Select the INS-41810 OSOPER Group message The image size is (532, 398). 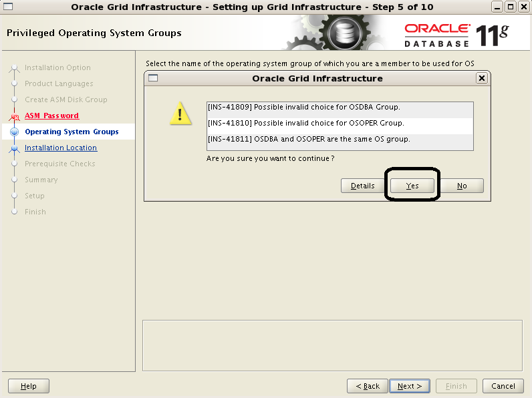340,124
